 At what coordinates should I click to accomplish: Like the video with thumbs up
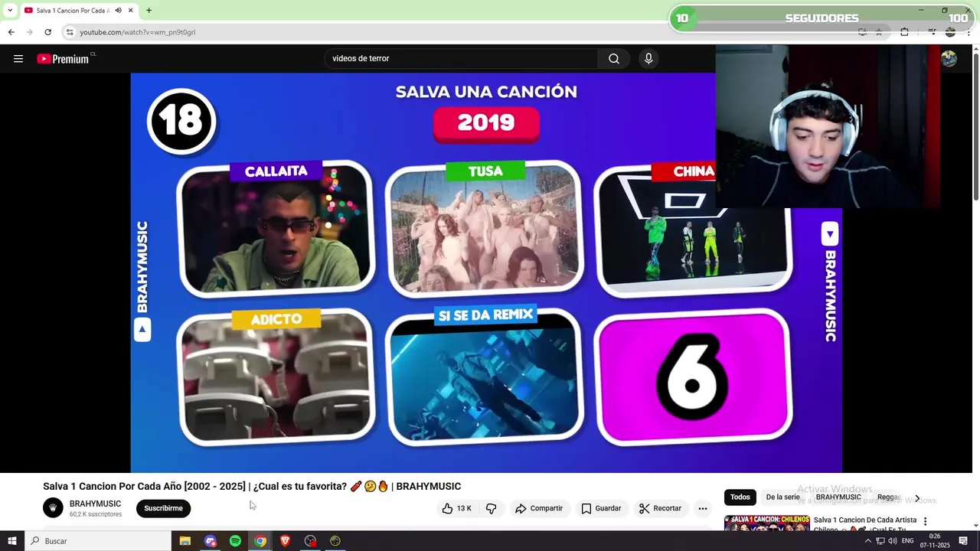[x=456, y=508]
